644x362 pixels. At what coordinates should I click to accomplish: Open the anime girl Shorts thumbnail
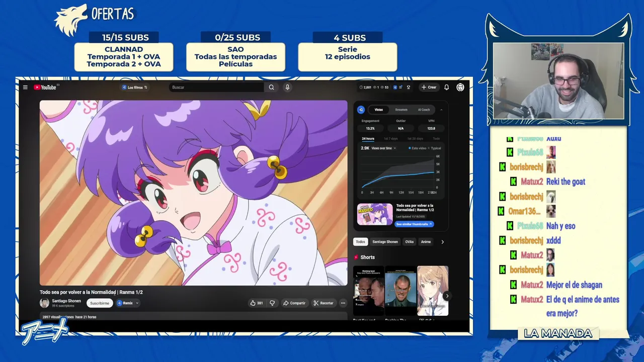(x=433, y=291)
